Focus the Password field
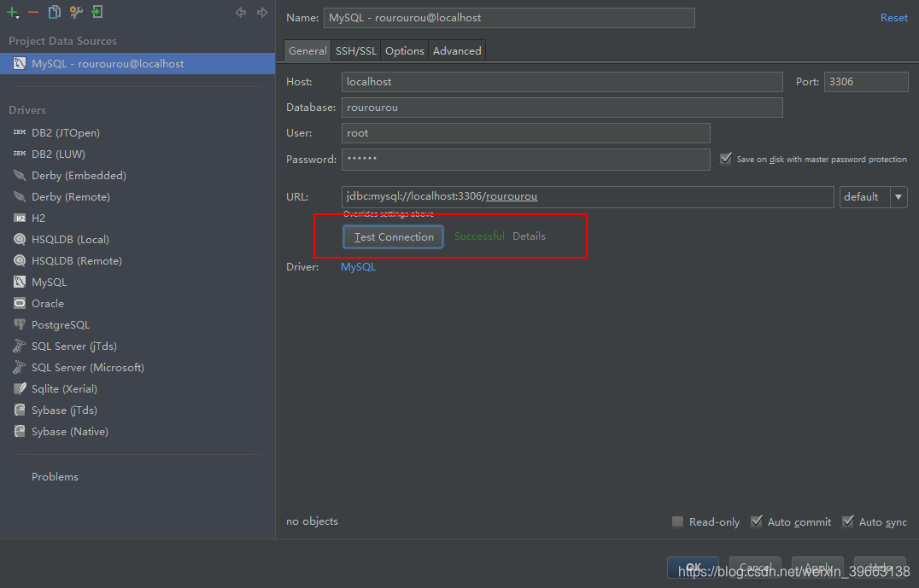Image resolution: width=919 pixels, height=588 pixels. pyautogui.click(x=526, y=160)
